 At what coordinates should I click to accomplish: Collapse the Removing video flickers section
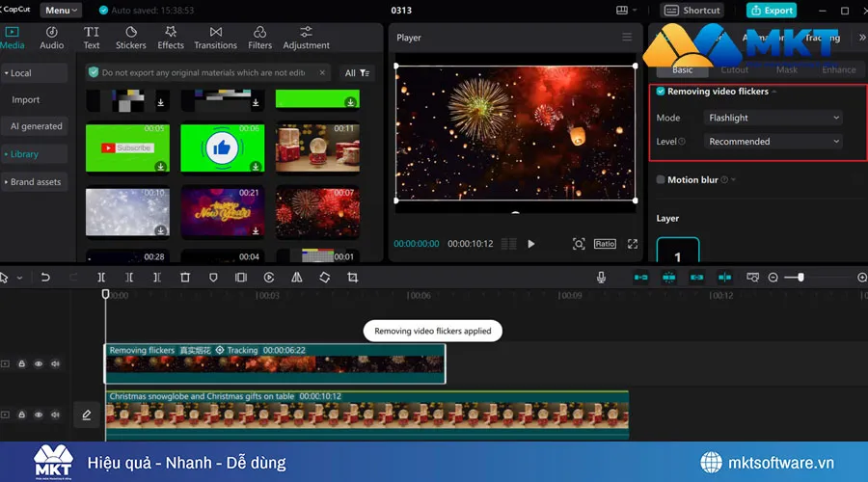pyautogui.click(x=774, y=92)
